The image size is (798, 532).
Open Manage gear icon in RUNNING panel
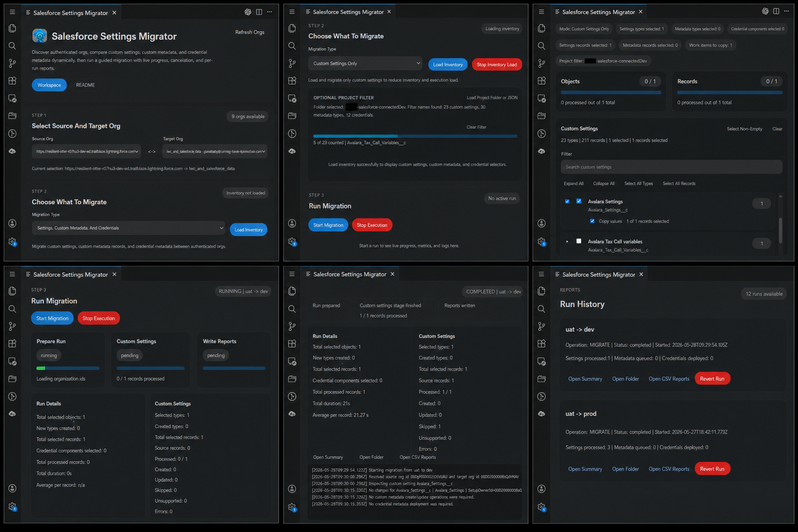[12, 507]
